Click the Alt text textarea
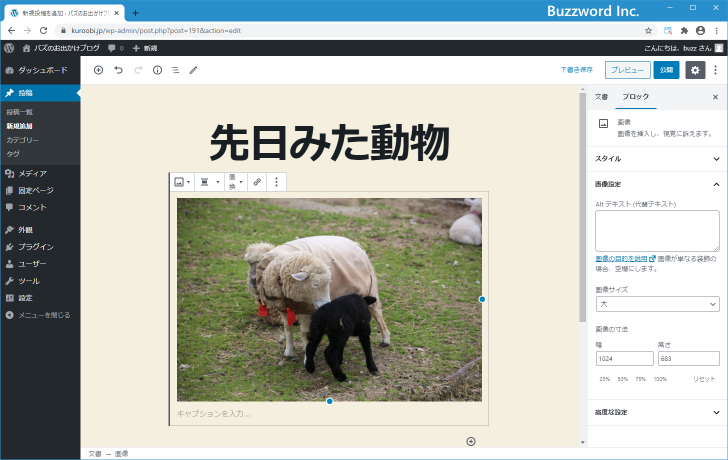This screenshot has height=460, width=728. click(657, 231)
